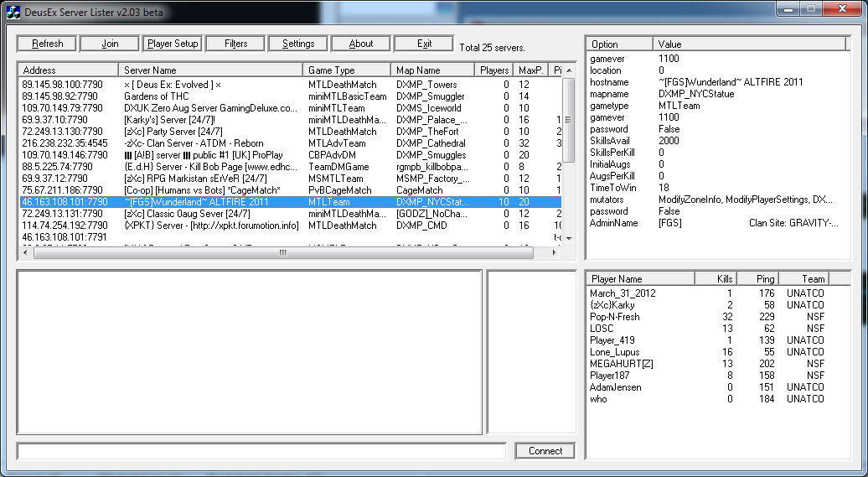Click the About button

361,44
